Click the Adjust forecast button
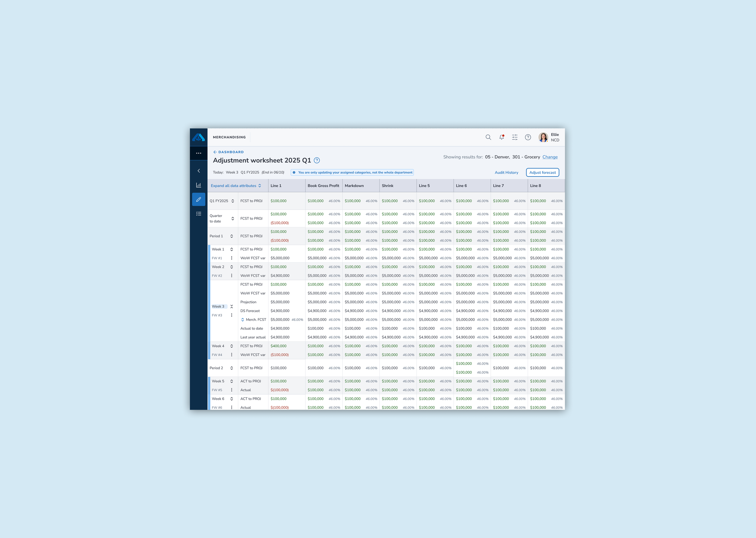The width and height of the screenshot is (756, 538). click(x=543, y=172)
